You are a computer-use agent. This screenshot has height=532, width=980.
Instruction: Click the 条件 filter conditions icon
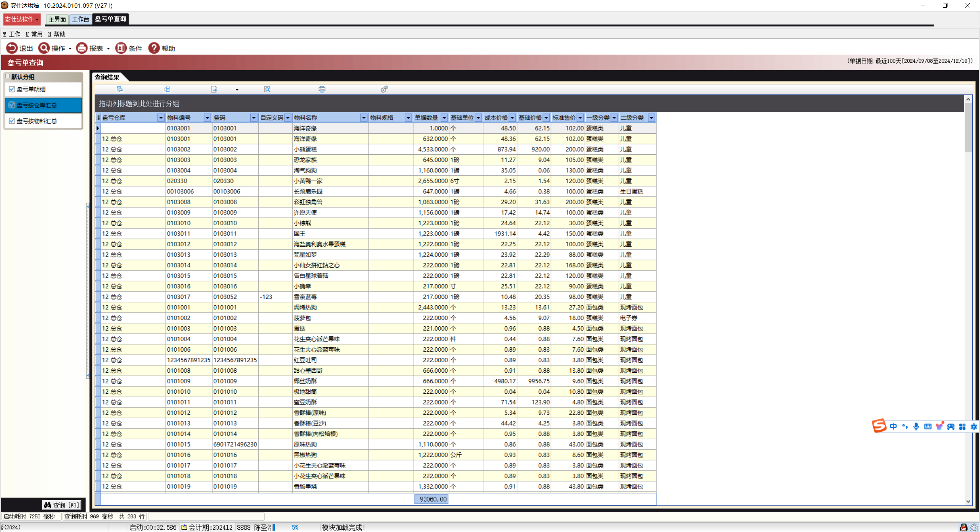click(121, 48)
